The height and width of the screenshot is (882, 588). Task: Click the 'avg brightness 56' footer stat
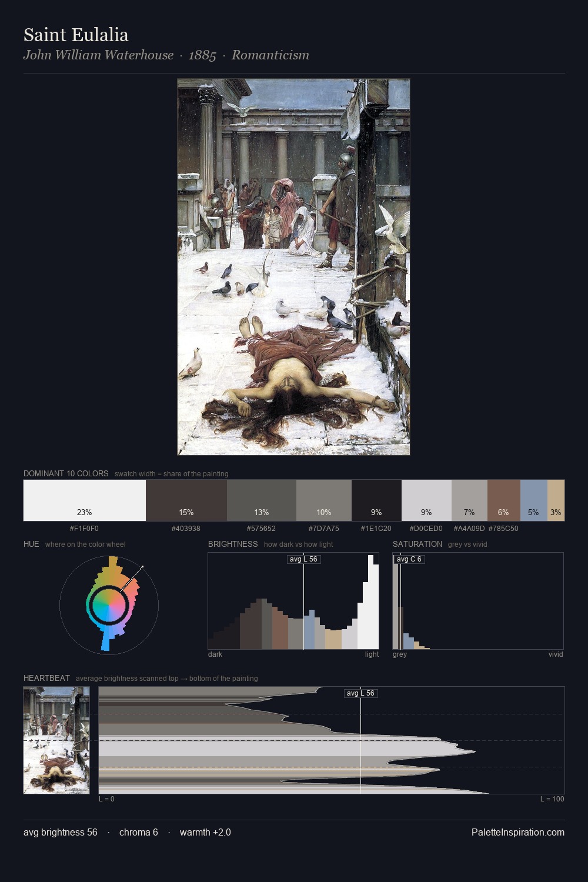pos(61,832)
